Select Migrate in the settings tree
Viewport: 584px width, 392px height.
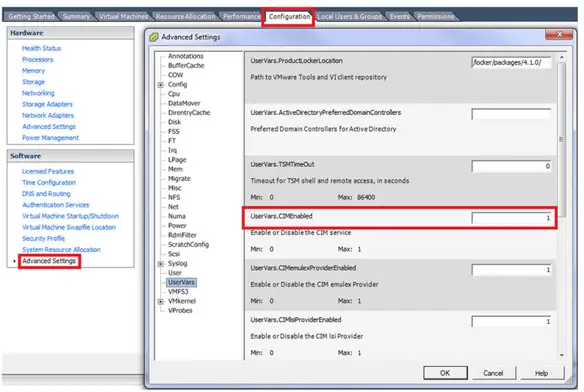click(x=179, y=178)
